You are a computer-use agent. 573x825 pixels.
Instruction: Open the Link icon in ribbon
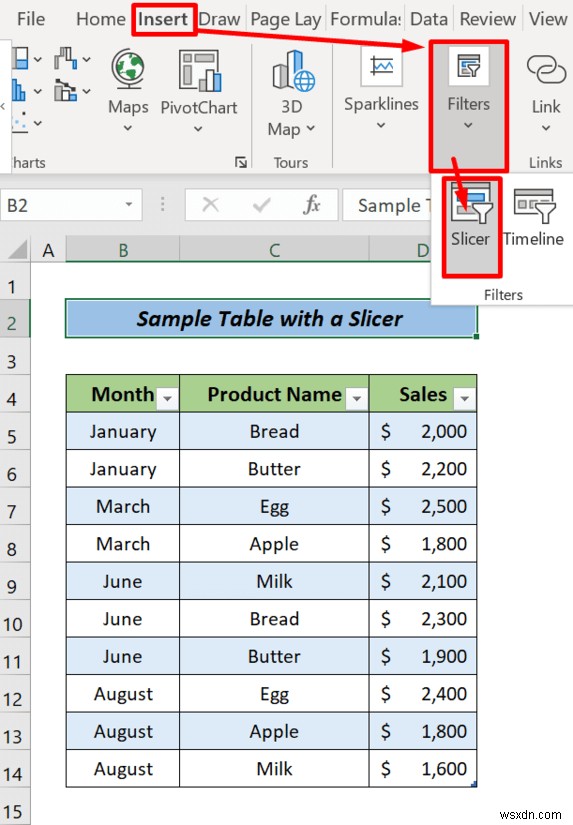click(x=546, y=70)
